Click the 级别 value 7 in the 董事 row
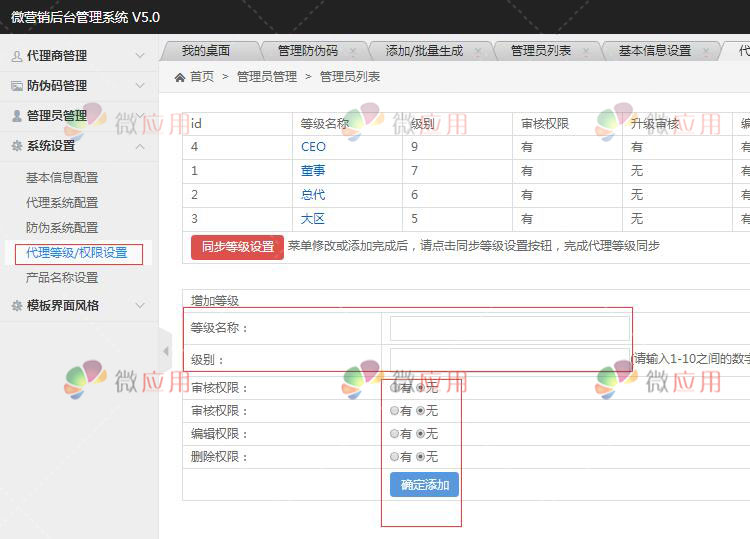Screen dimensions: 750x539 click(414, 171)
